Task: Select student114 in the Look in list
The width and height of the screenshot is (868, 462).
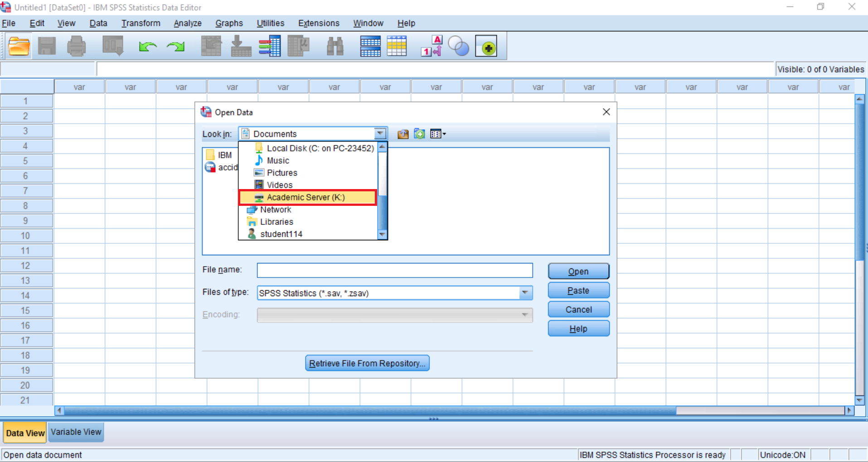Action: [x=275, y=234]
